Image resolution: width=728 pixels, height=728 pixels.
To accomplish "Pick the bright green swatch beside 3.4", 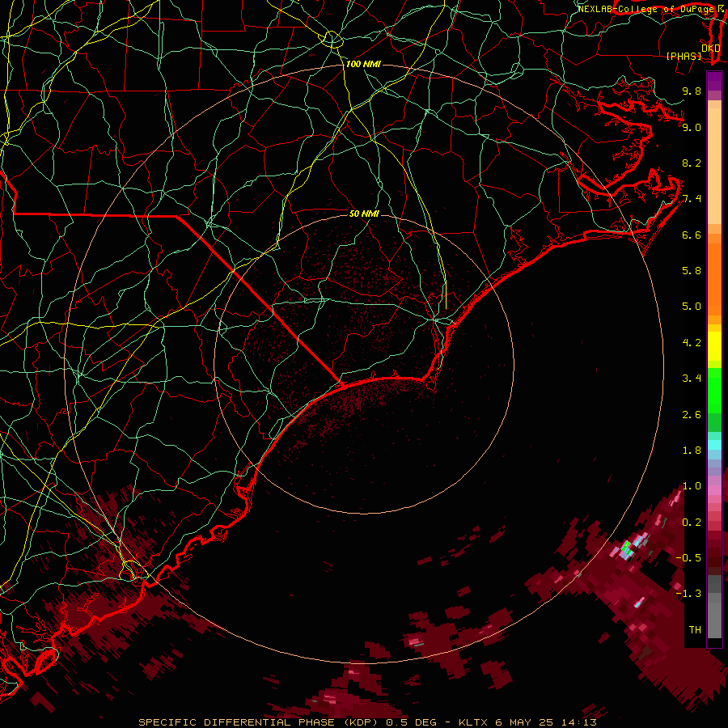I will (x=714, y=390).
